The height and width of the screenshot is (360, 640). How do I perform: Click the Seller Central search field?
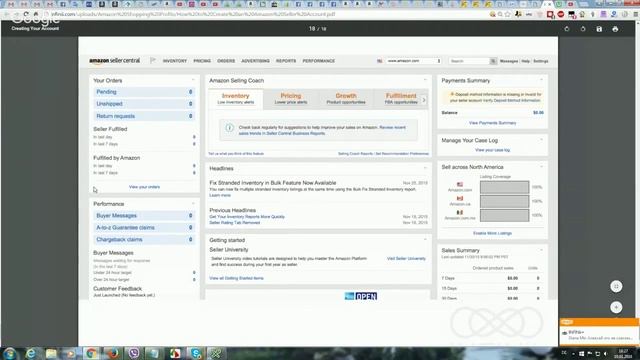(x=469, y=61)
